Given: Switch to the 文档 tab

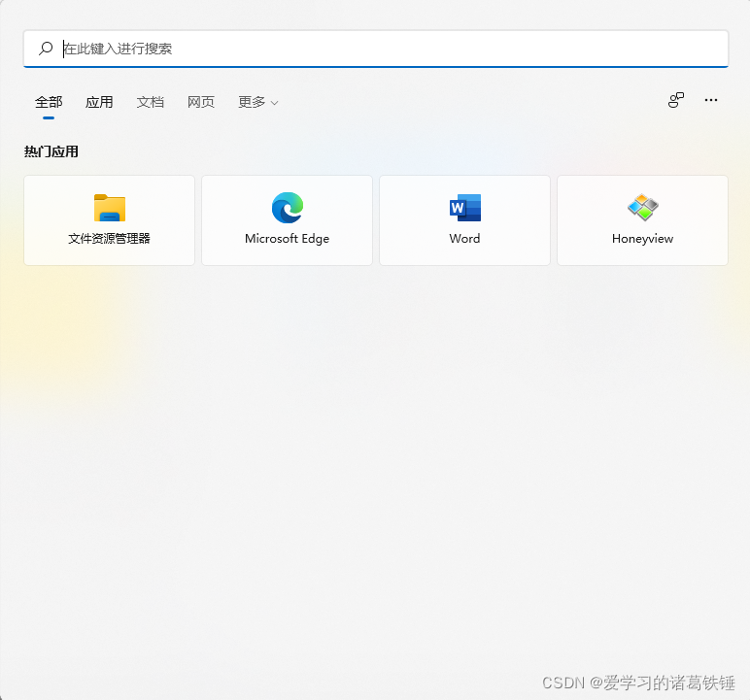Looking at the screenshot, I should (x=151, y=102).
